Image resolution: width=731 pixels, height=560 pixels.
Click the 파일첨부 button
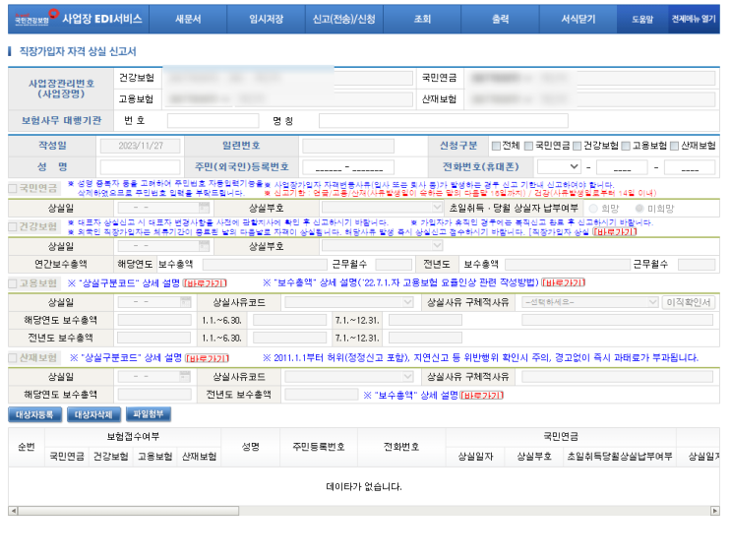149,414
